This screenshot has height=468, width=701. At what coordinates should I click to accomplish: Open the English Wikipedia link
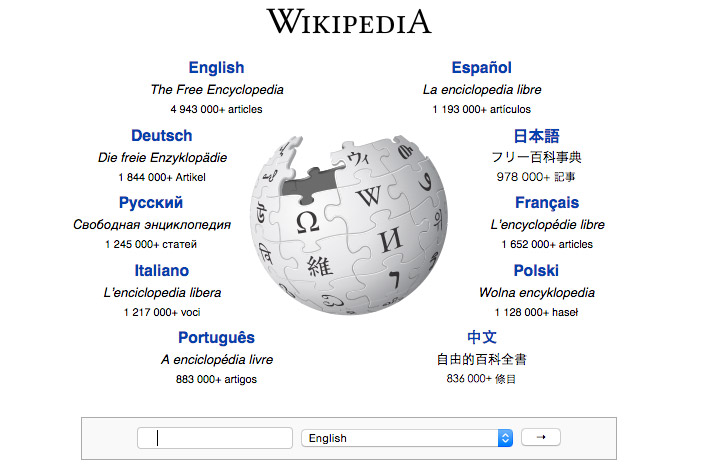(x=216, y=68)
